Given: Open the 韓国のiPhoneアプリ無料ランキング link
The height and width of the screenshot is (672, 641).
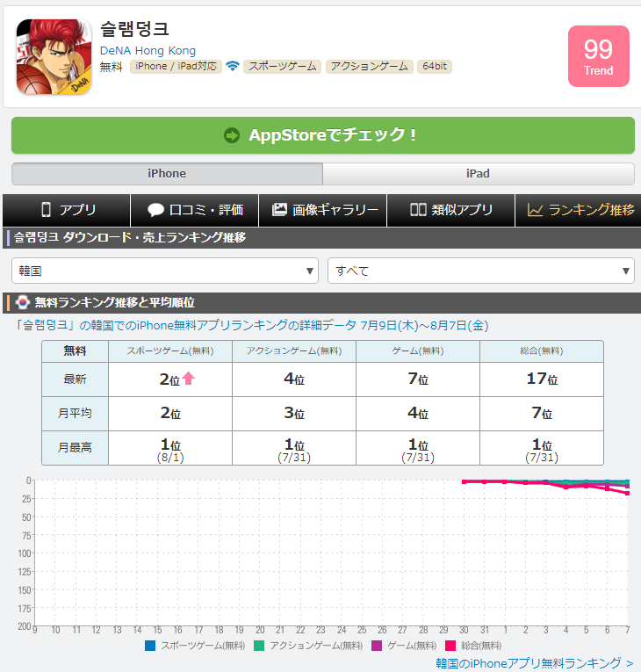Looking at the screenshot, I should click(x=534, y=663).
